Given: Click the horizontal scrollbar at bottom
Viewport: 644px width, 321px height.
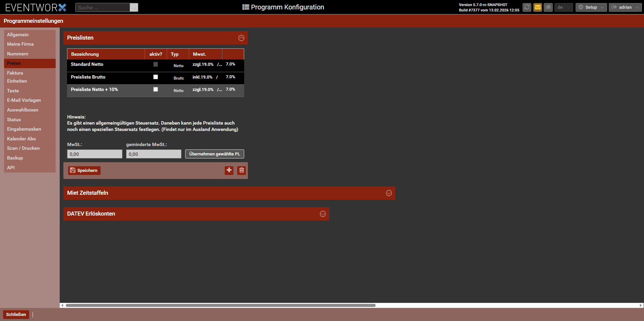Looking at the screenshot, I should click(220, 305).
